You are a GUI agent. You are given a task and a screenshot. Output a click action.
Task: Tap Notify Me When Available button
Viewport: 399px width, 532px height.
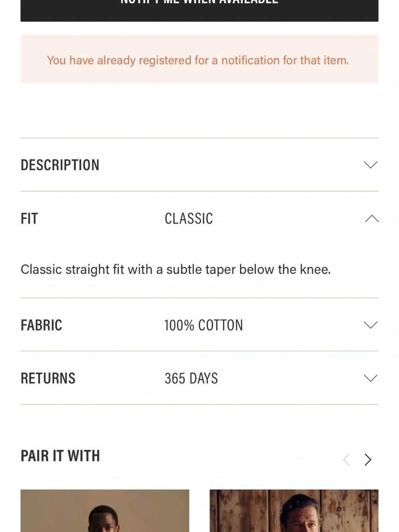click(x=199, y=10)
